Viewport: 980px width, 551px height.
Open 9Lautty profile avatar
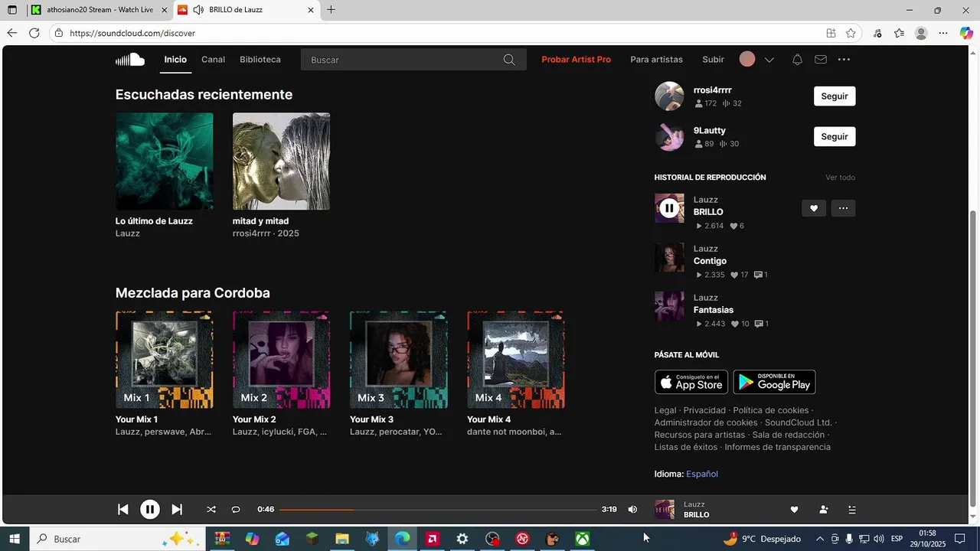coord(669,137)
